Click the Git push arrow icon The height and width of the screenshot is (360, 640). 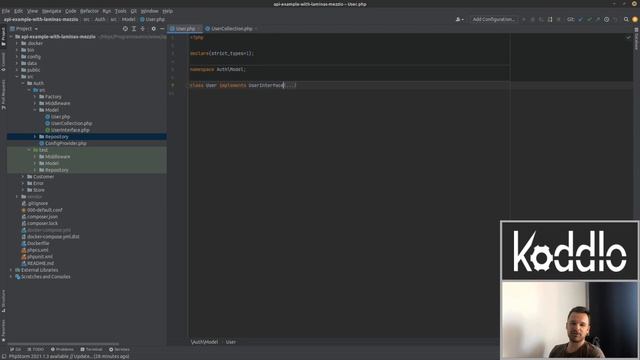coord(598,19)
